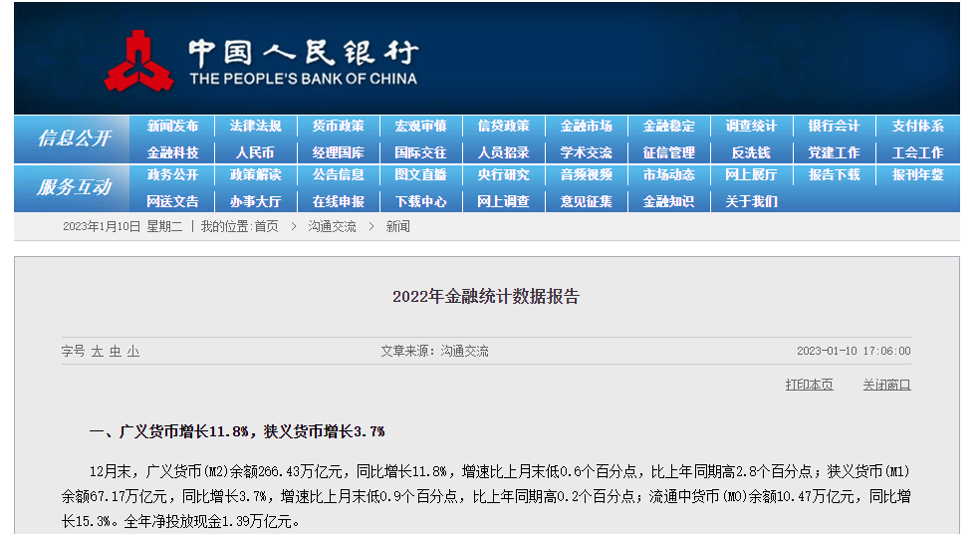Click 文章来源:沟通交流 source label

click(x=435, y=352)
